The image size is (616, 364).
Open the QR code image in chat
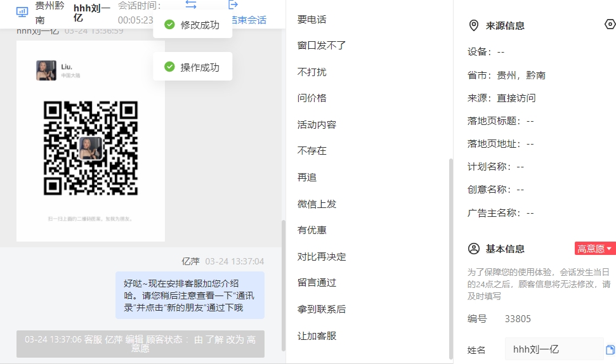[91, 141]
